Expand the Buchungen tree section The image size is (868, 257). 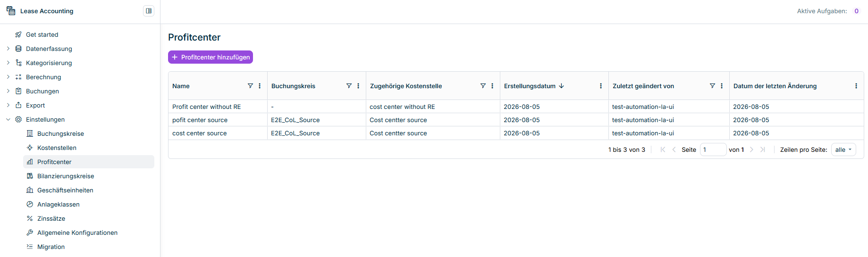[x=8, y=91]
